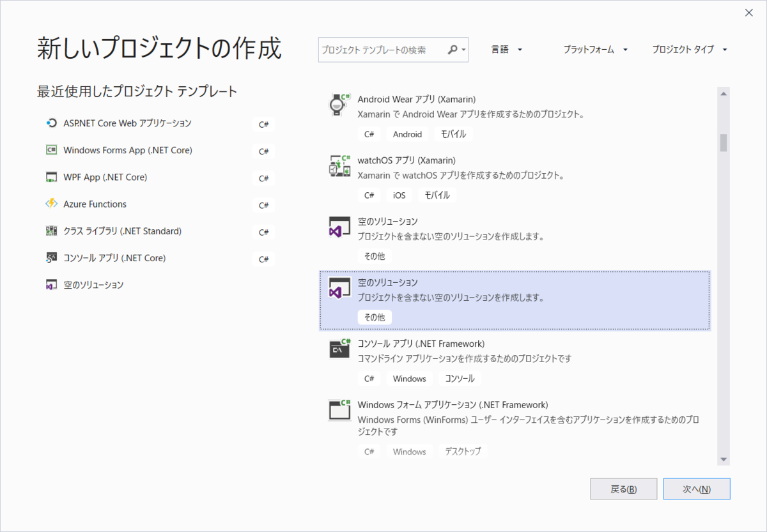Click the recent 空のソリューション icon in left list
This screenshot has width=767, height=532.
[52, 285]
